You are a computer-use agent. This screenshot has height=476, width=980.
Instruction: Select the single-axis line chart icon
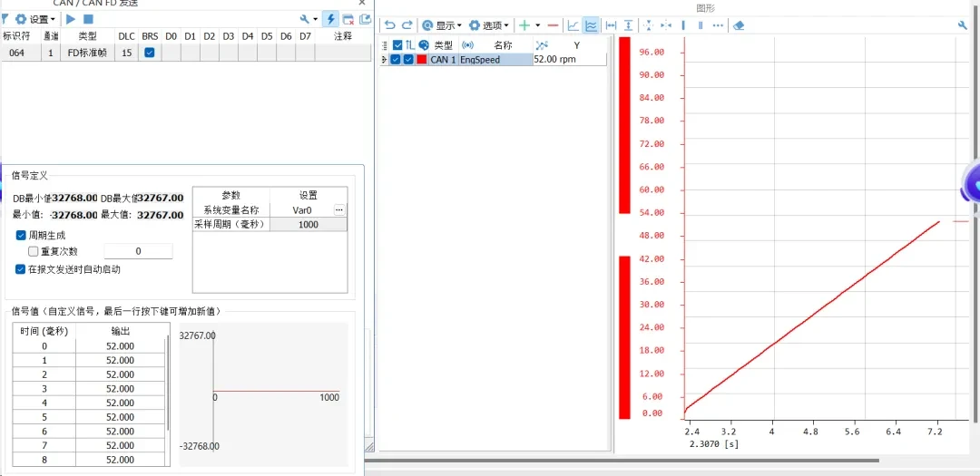(x=573, y=25)
